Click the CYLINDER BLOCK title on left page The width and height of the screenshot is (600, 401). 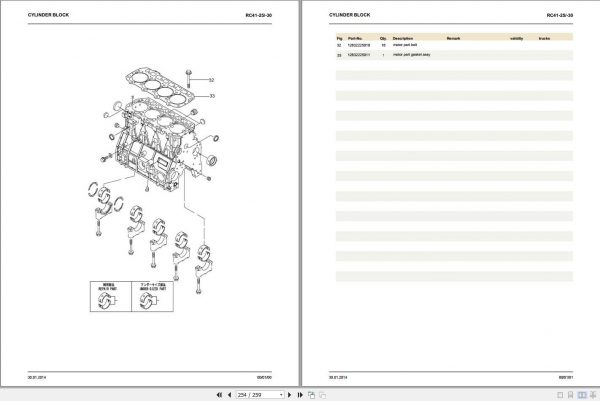(48, 15)
